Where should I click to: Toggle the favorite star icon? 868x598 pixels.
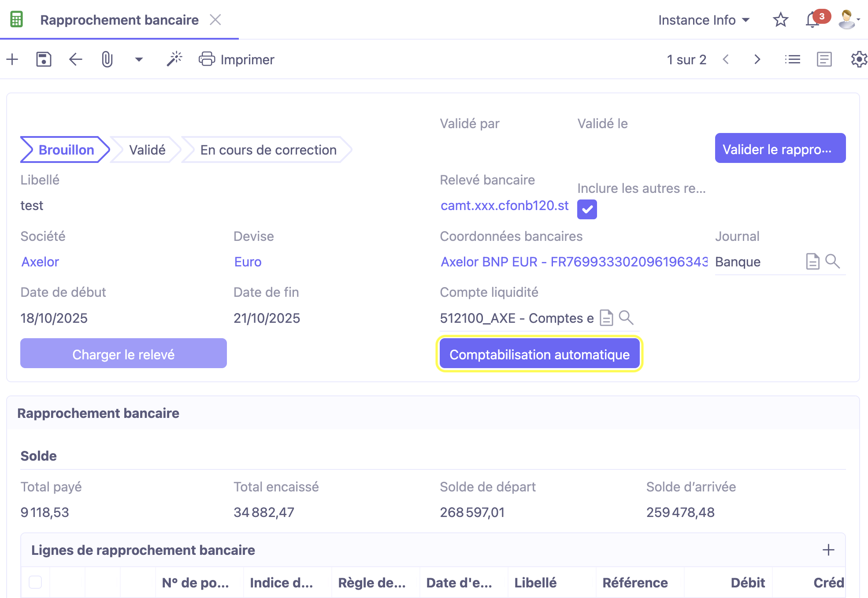pos(780,20)
